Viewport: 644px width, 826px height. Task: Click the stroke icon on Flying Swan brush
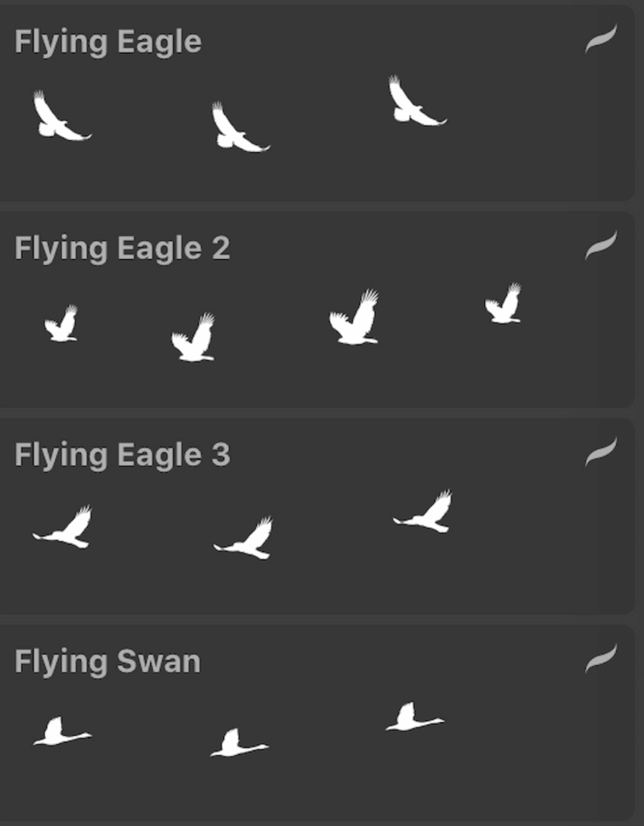(x=601, y=658)
